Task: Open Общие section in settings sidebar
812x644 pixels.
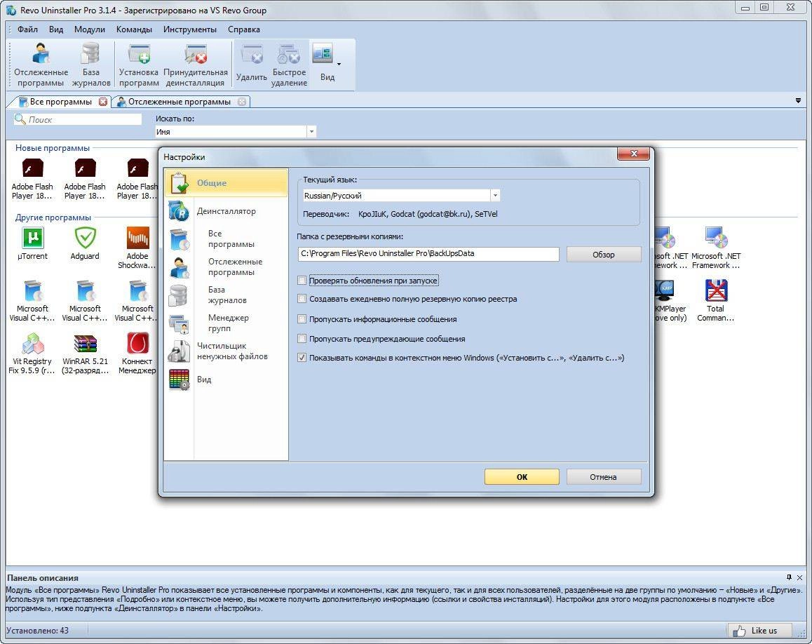Action: click(226, 183)
